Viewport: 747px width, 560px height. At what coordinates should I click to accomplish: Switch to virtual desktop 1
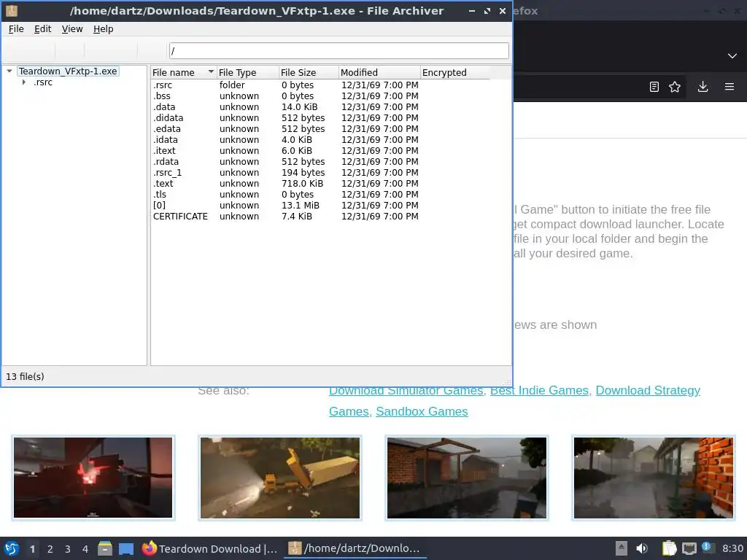[32, 549]
